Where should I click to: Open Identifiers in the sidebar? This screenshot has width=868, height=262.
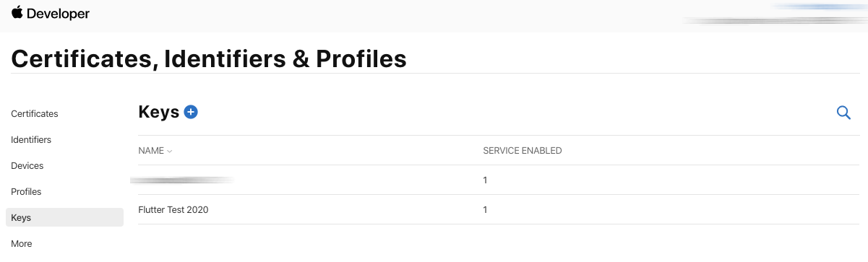click(x=31, y=140)
